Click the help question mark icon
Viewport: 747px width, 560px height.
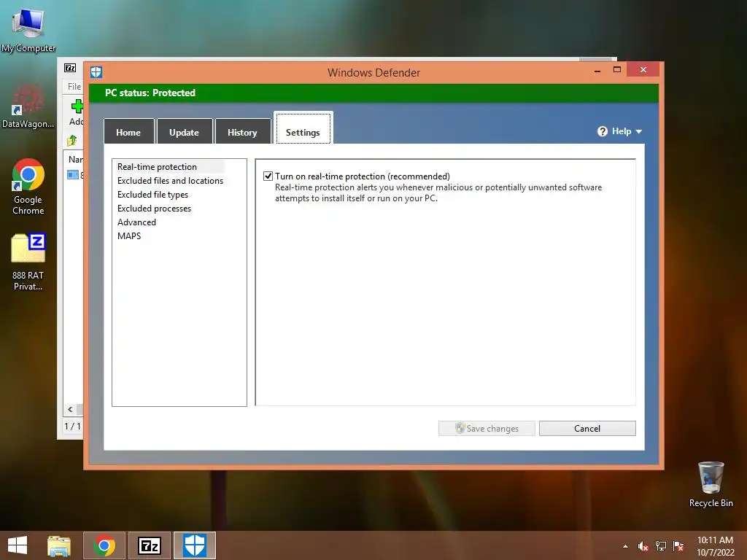pos(602,131)
